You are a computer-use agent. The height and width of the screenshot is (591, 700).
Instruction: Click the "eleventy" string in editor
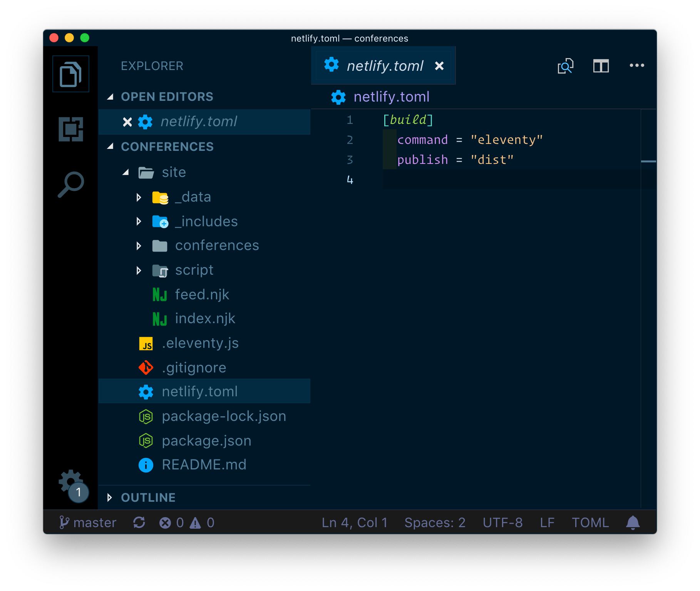[507, 140]
